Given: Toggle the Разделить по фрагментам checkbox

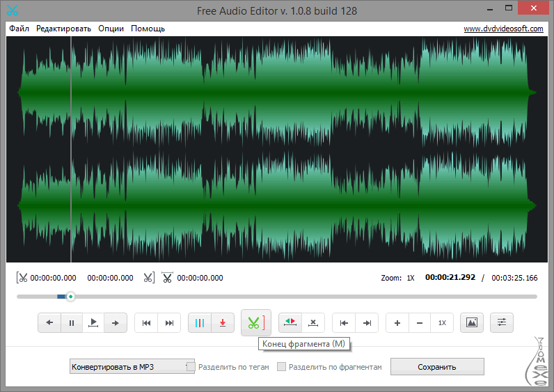Looking at the screenshot, I should coord(281,367).
